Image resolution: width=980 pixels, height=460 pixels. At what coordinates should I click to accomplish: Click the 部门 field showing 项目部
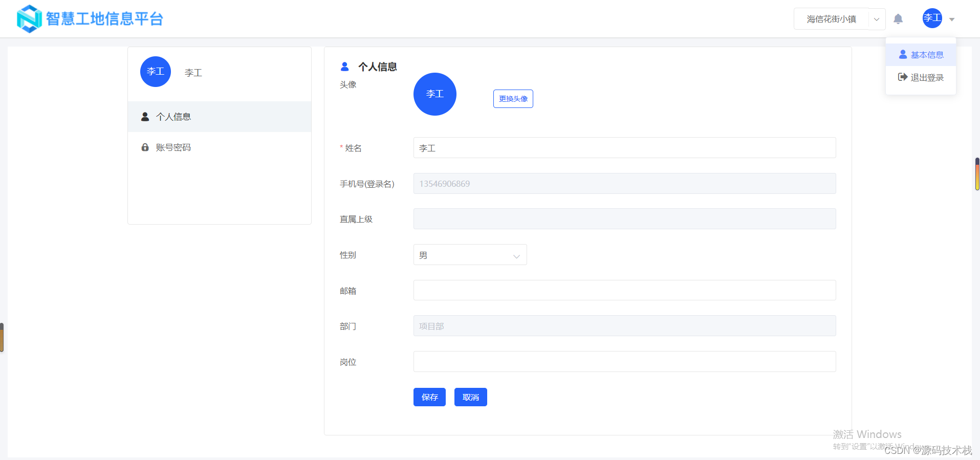click(625, 326)
